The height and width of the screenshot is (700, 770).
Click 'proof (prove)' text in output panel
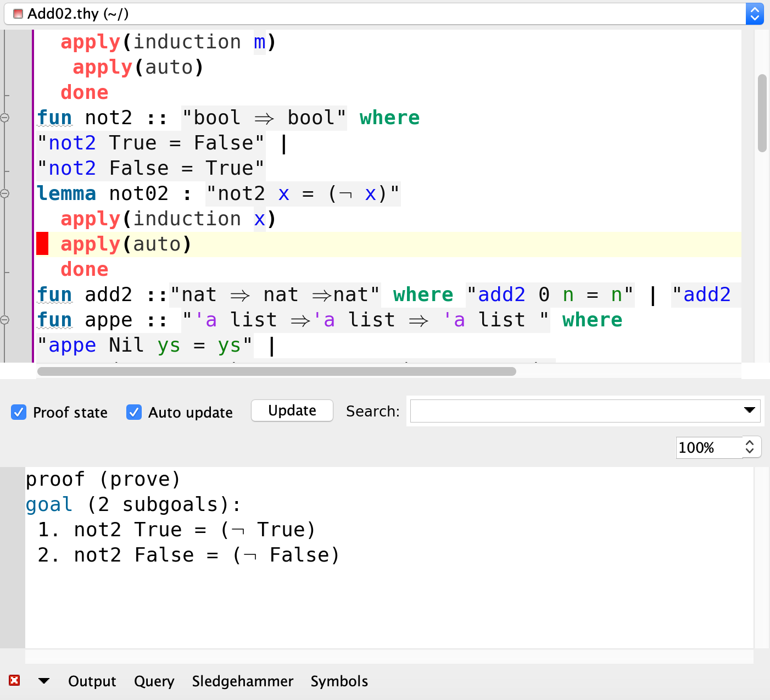point(103,479)
